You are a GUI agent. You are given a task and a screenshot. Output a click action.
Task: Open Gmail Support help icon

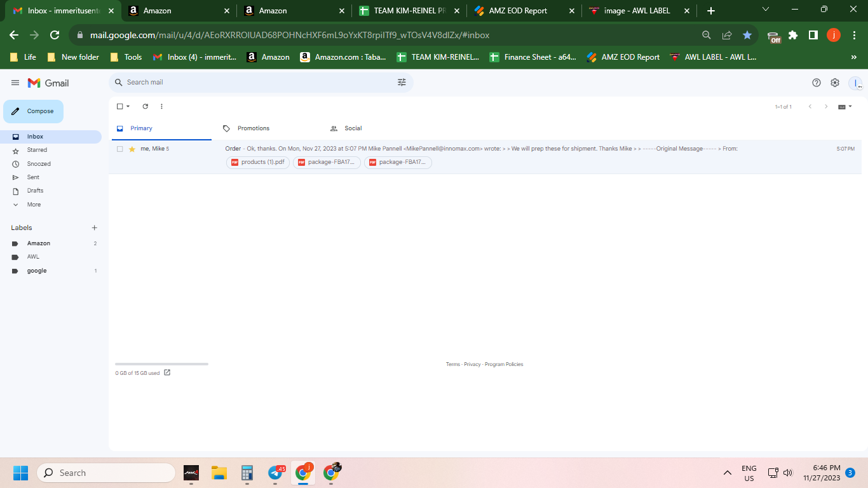coord(817,83)
